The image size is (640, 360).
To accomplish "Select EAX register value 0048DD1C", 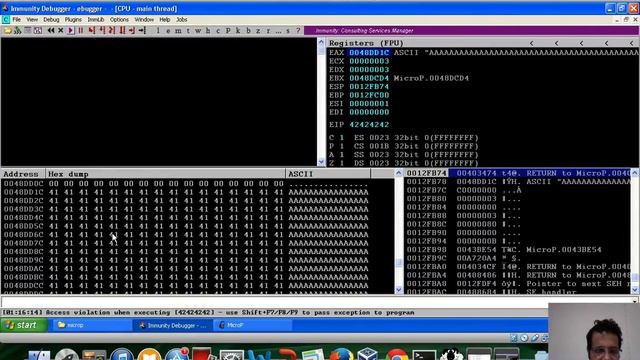I will [x=369, y=53].
